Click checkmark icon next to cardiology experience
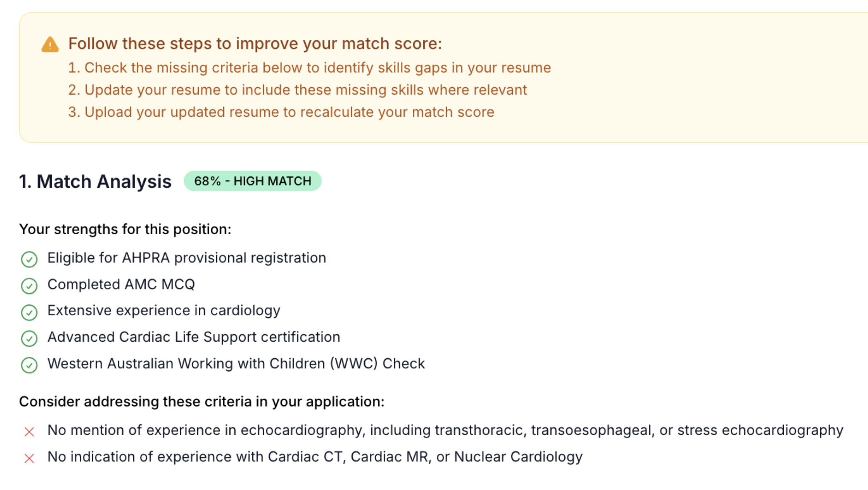The height and width of the screenshot is (490, 868). click(29, 312)
